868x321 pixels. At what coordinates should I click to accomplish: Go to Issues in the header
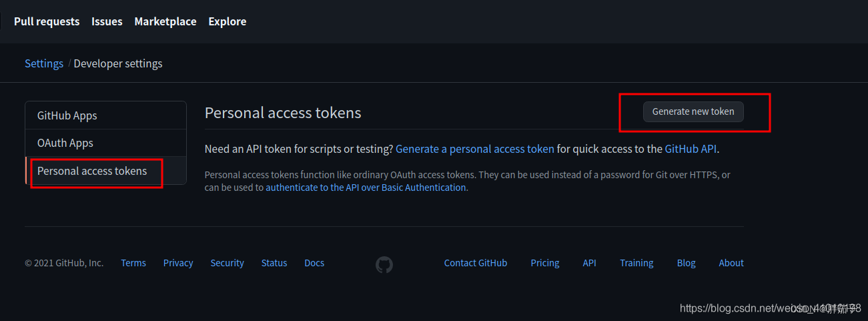pos(107,21)
